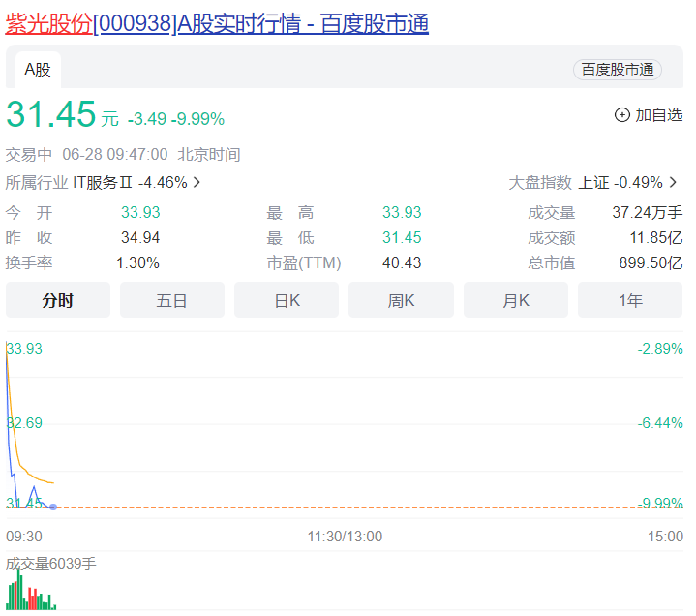Screen dimensions: 696x616
Task: Switch to the 分时 chart tab
Action: point(58,300)
